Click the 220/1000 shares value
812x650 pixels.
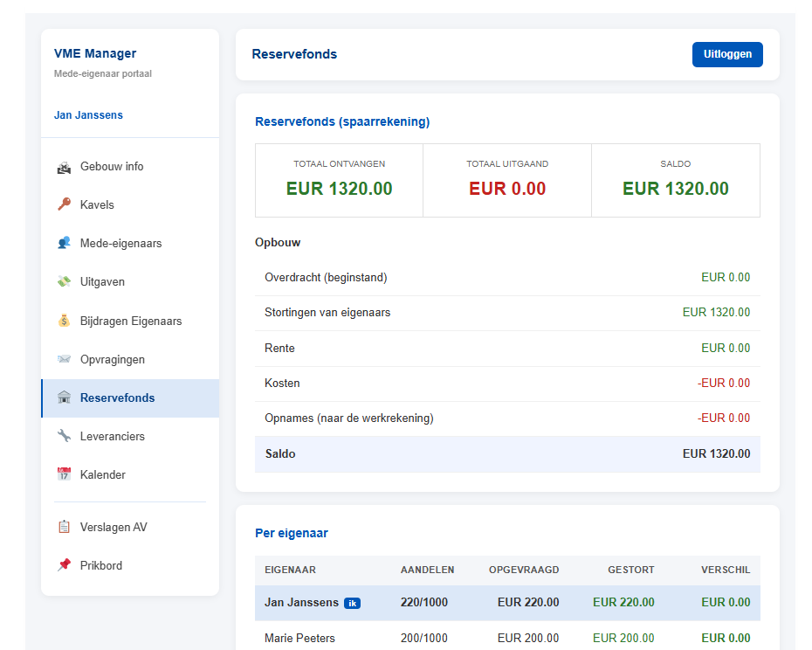tap(424, 602)
